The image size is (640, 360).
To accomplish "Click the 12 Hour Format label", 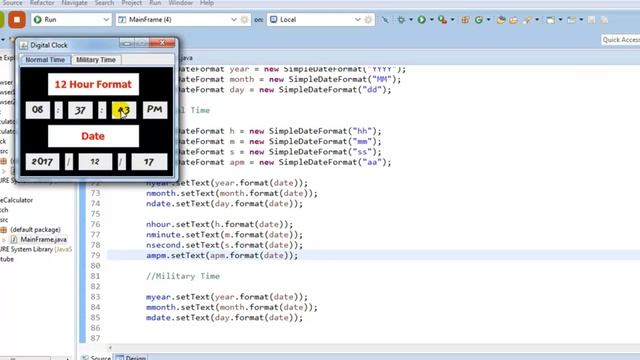I will tap(93, 84).
